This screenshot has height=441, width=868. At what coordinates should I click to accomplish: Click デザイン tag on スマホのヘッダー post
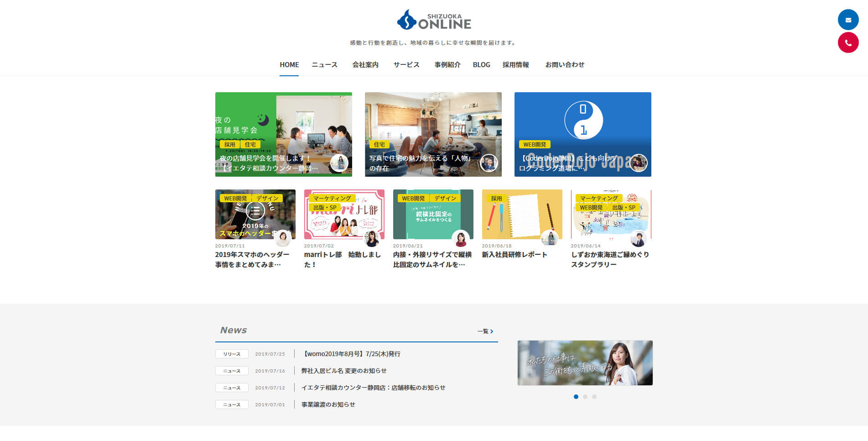(267, 199)
